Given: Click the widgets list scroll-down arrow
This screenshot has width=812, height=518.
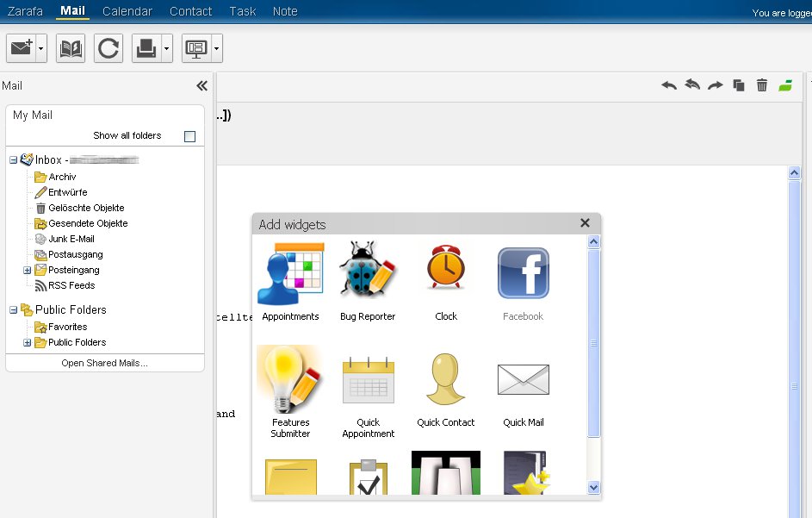Looking at the screenshot, I should tap(594, 488).
